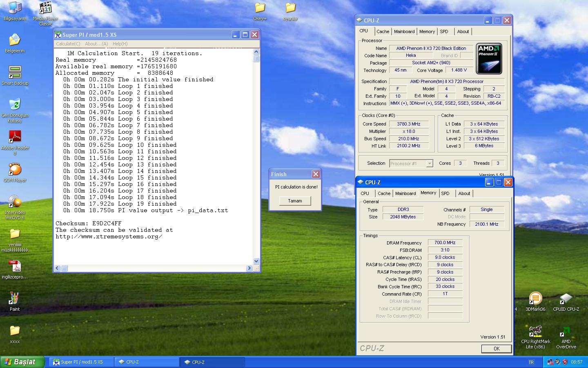Select Cache tab in upper CPU-Z
588x368 pixels.
[383, 31]
